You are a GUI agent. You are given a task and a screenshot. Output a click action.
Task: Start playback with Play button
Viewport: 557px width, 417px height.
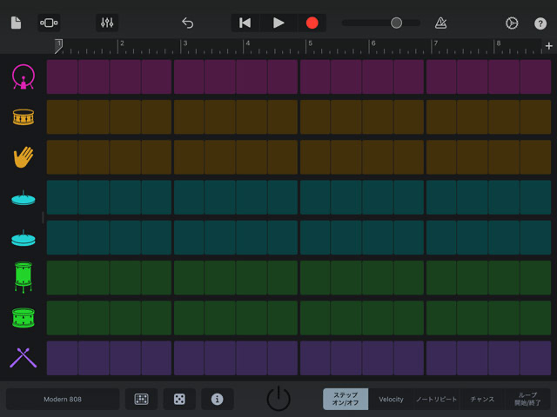tap(278, 23)
